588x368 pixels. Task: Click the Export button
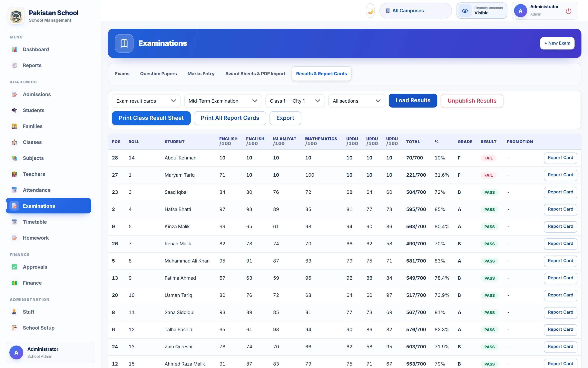coord(285,118)
